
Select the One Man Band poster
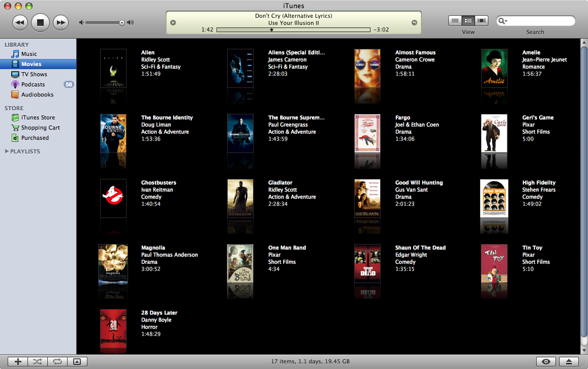click(x=240, y=263)
